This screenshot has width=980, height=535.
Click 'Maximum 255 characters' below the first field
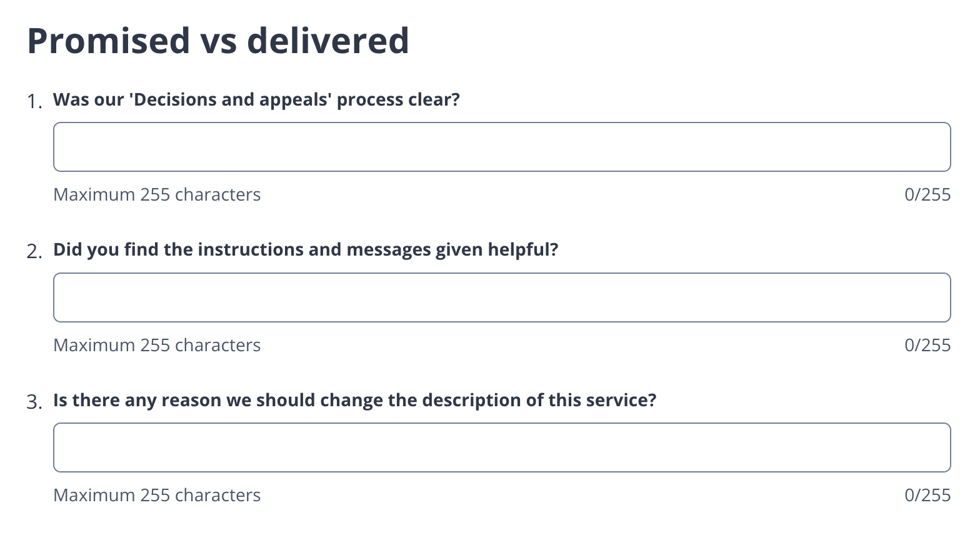(x=157, y=194)
